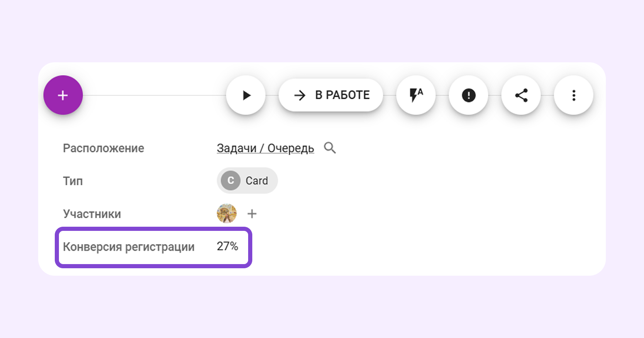Screen dimensions: 644x338
Task: Click the Тип field label
Action: pyautogui.click(x=73, y=181)
